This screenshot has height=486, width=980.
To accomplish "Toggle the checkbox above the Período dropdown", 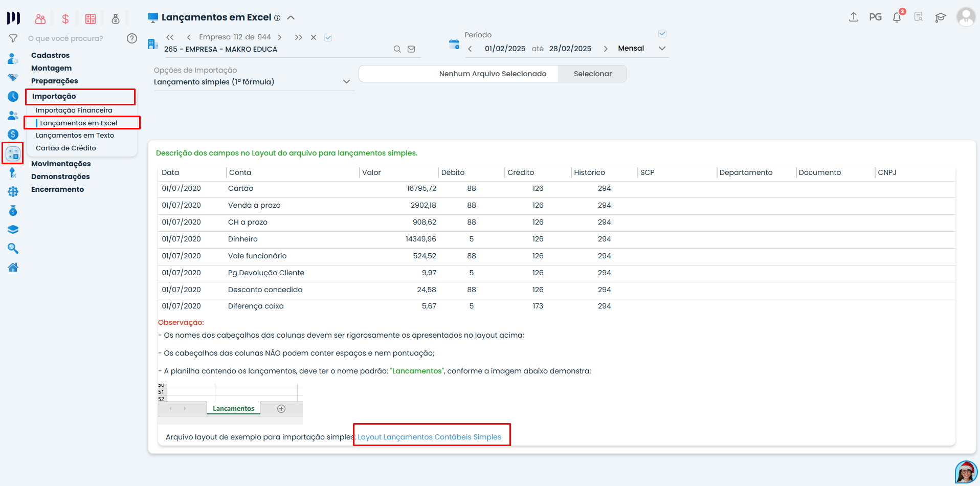I will click(662, 33).
